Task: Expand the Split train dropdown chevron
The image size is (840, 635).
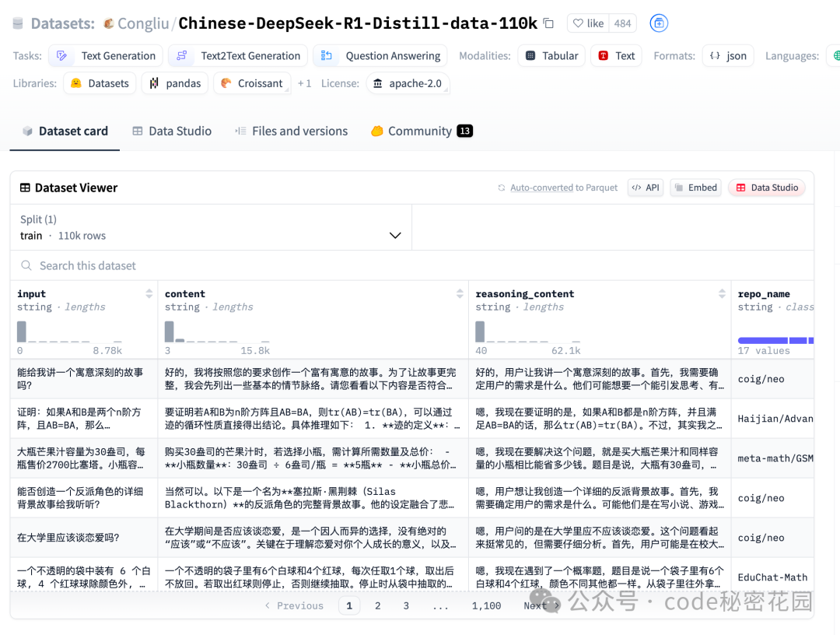Action: pyautogui.click(x=395, y=235)
